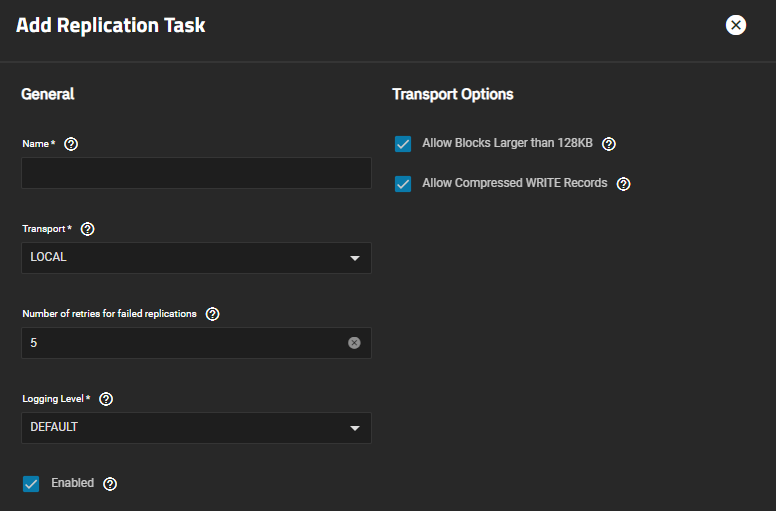This screenshot has width=776, height=511.
Task: Expand the Logging Level DEFAULT dropdown
Action: 190,428
